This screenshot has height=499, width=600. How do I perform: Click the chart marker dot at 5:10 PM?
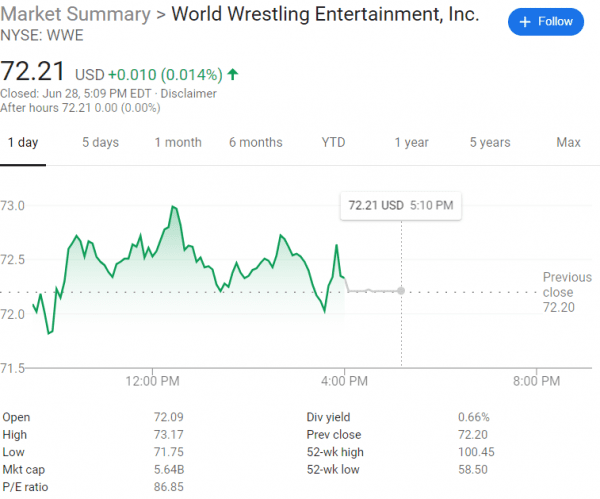[401, 291]
